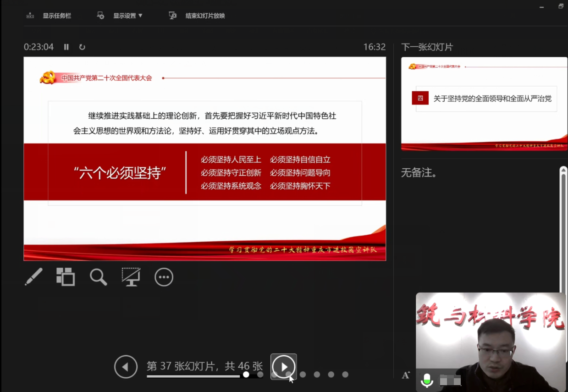Restart the presentation timer
The height and width of the screenshot is (392, 568).
click(82, 47)
